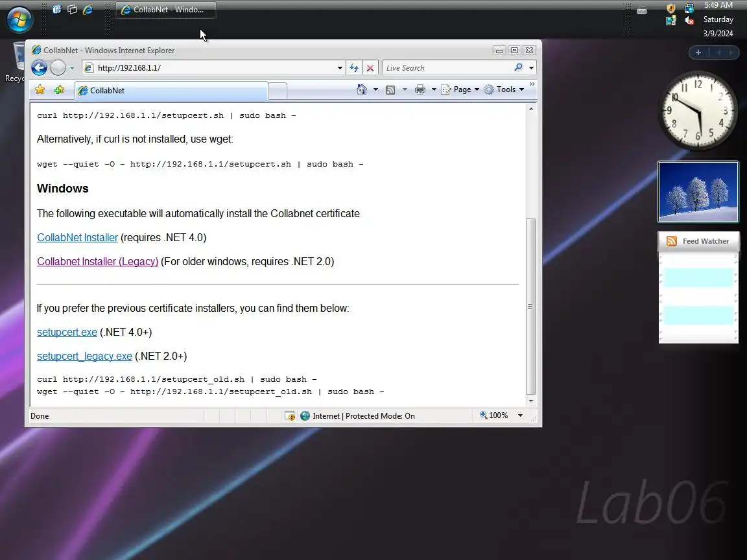Click the RSS Feeds toolbar icon
This screenshot has height=560, width=747.
click(390, 89)
